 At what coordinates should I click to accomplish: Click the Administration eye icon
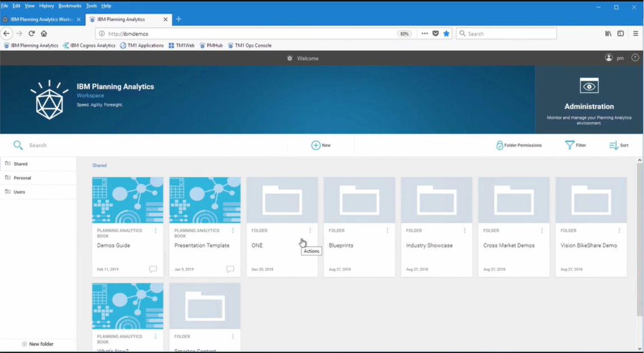pos(589,86)
